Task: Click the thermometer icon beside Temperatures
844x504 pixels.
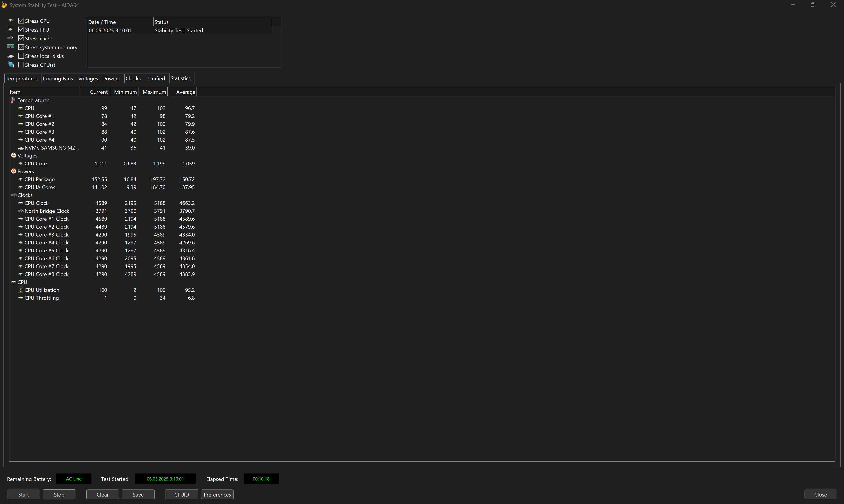Action: 13,100
